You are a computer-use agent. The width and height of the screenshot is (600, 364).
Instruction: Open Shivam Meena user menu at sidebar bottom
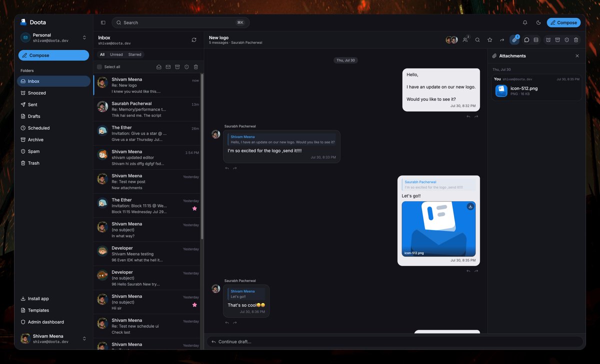coord(53,338)
